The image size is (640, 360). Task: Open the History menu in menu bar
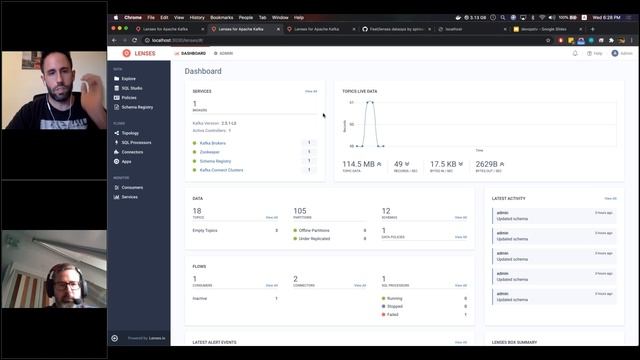pos(197,18)
